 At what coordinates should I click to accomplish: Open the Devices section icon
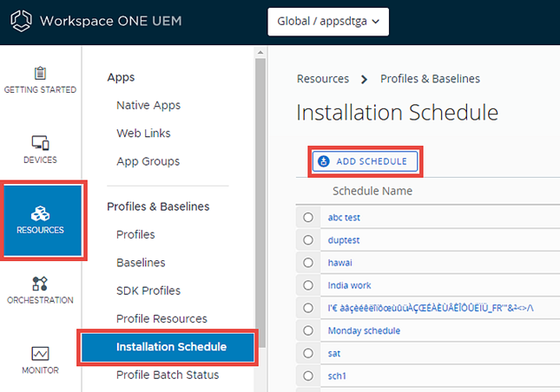pos(40,143)
